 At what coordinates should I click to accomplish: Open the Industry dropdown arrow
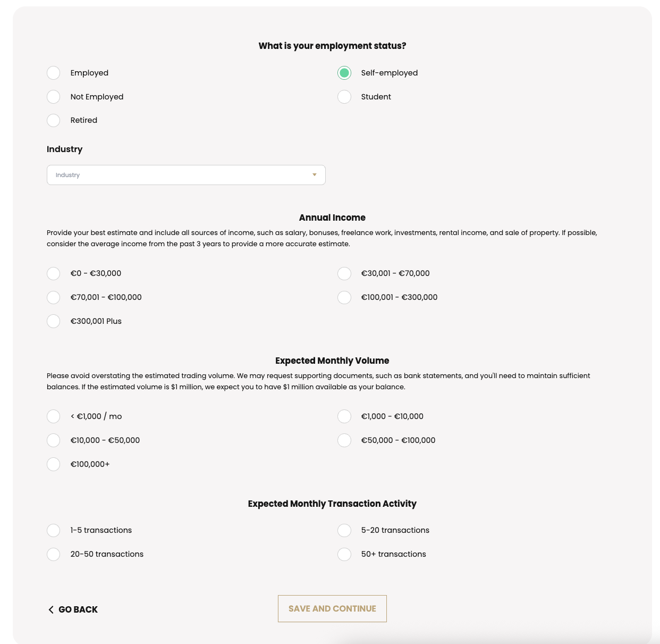pos(315,175)
